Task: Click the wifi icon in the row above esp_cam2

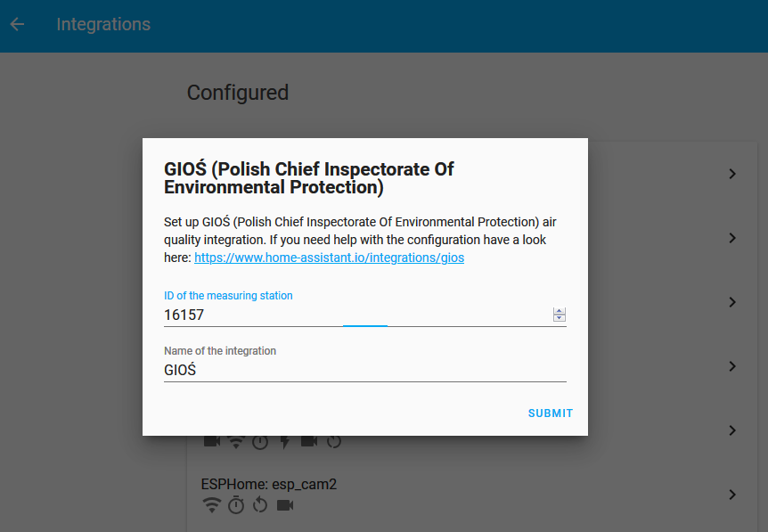Action: (236, 441)
